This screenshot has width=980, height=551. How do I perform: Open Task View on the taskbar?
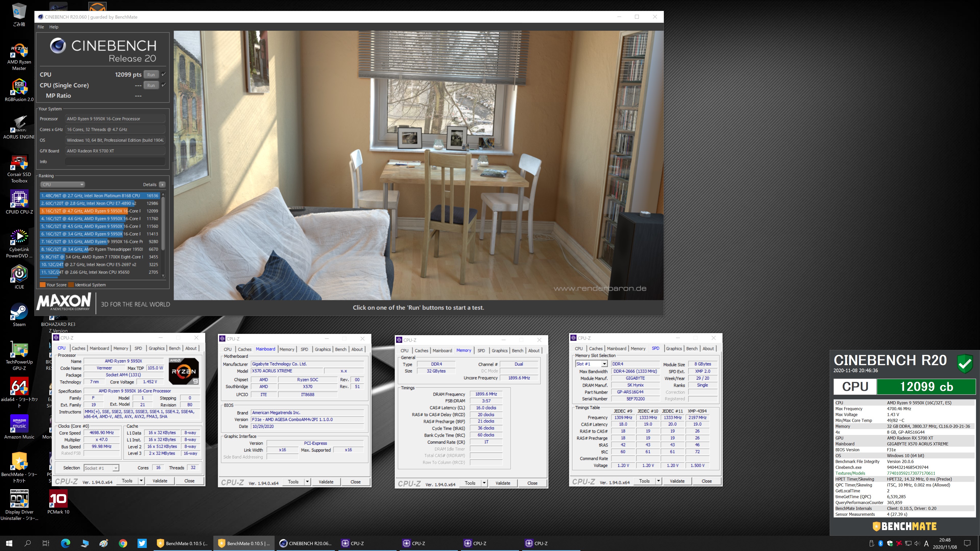pyautogui.click(x=46, y=543)
